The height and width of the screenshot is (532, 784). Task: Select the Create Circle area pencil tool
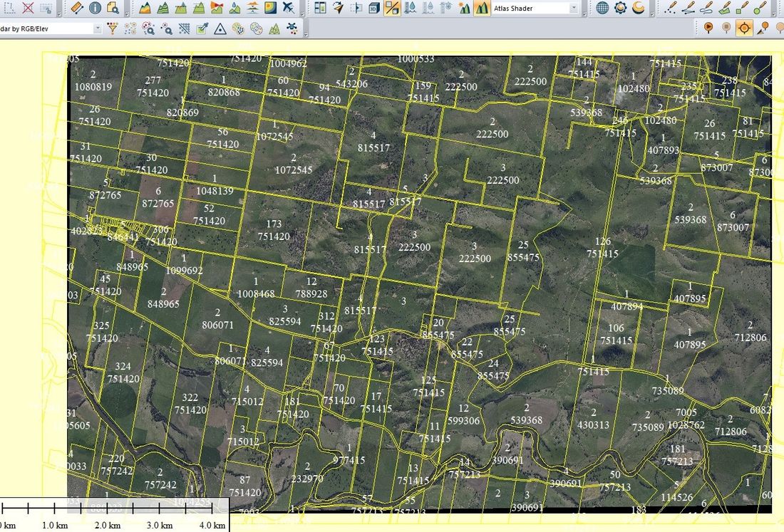tap(760, 8)
